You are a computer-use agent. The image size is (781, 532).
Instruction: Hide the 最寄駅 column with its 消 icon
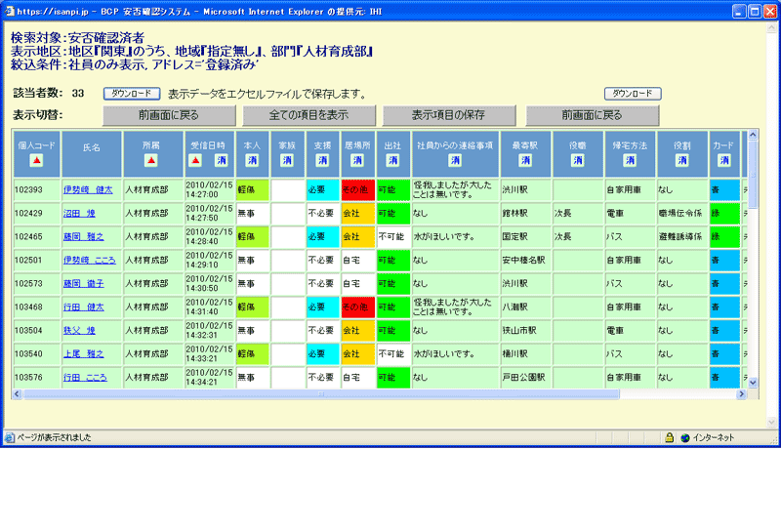click(x=525, y=160)
